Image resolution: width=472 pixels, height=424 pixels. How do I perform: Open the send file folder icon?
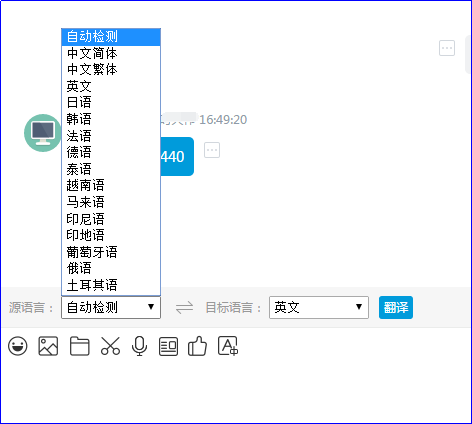coord(80,346)
